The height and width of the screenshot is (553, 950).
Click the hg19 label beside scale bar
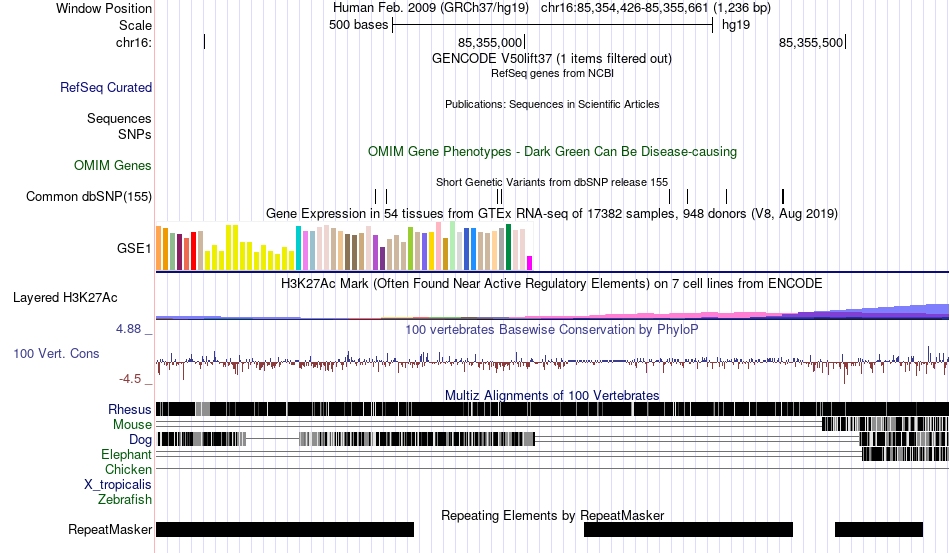tap(736, 25)
